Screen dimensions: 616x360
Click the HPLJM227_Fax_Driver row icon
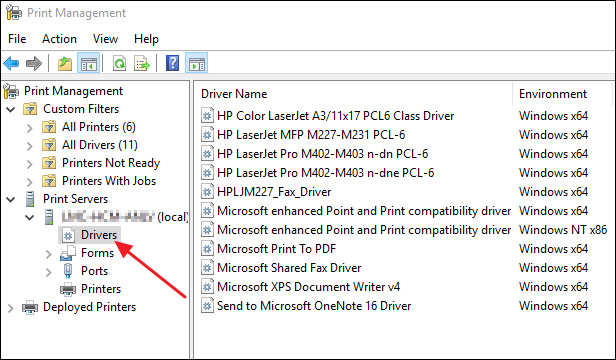click(207, 192)
